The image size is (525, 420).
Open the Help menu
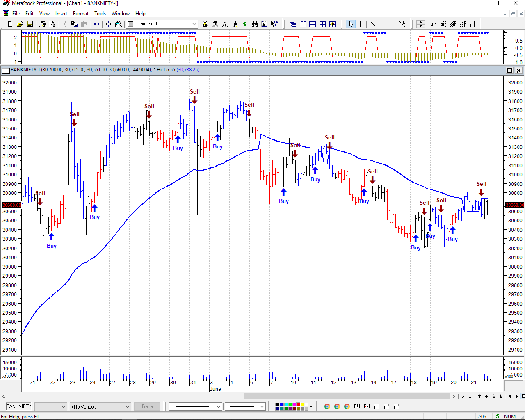140,14
